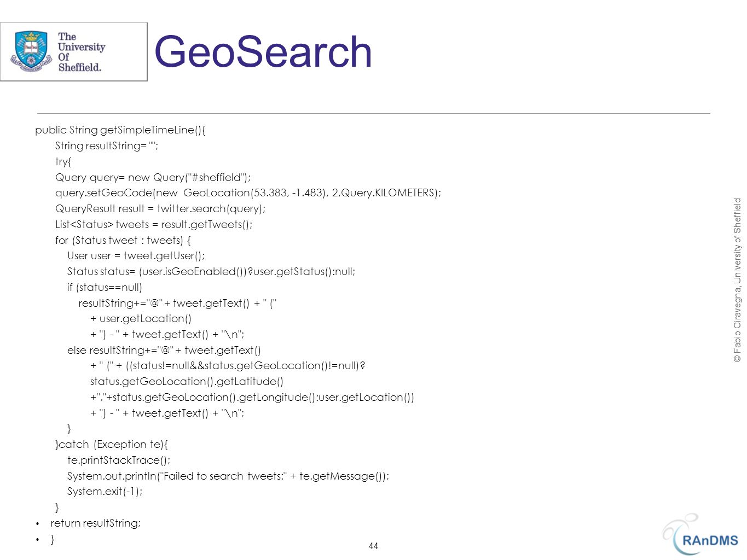Click the twitter.search(query) line
The height and width of the screenshot is (560, 747).
(160, 209)
